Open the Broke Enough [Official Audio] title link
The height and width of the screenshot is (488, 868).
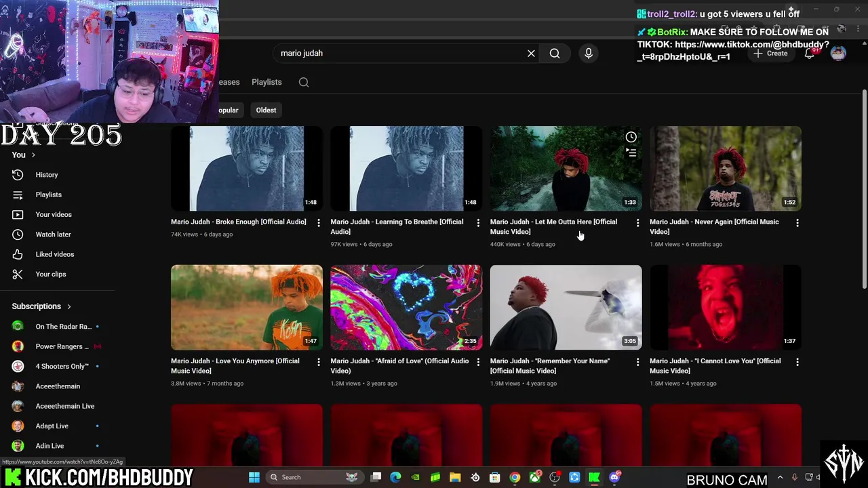[239, 222]
